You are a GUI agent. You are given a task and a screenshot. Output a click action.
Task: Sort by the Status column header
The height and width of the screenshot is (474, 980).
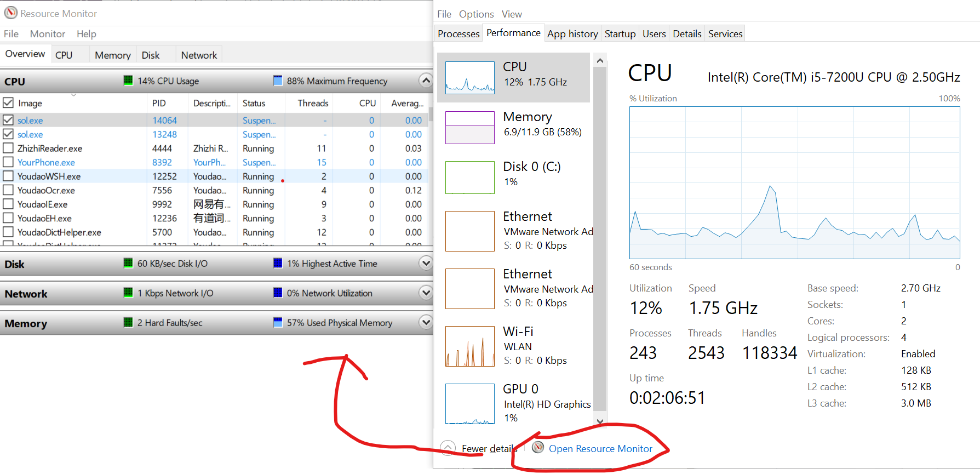tap(262, 103)
